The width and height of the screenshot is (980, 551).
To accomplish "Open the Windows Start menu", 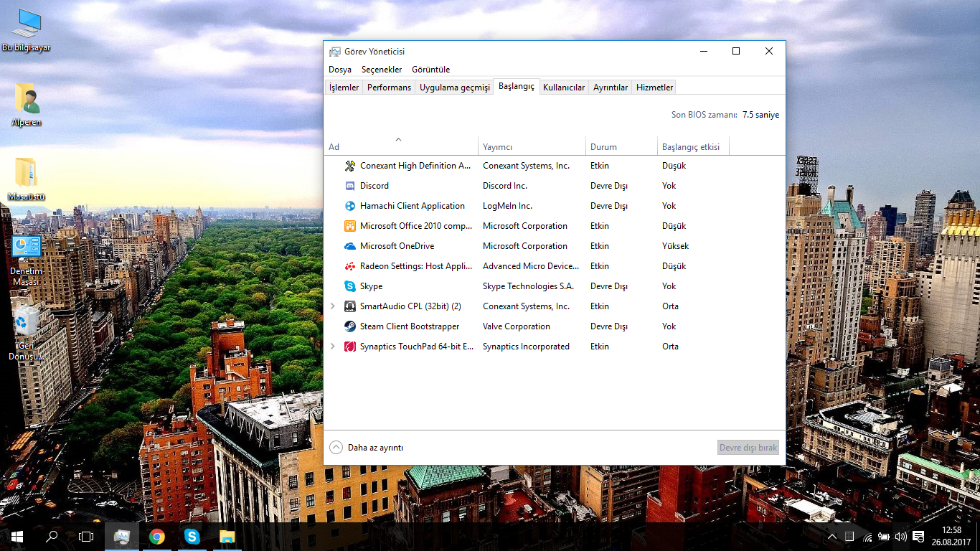I will 17,537.
